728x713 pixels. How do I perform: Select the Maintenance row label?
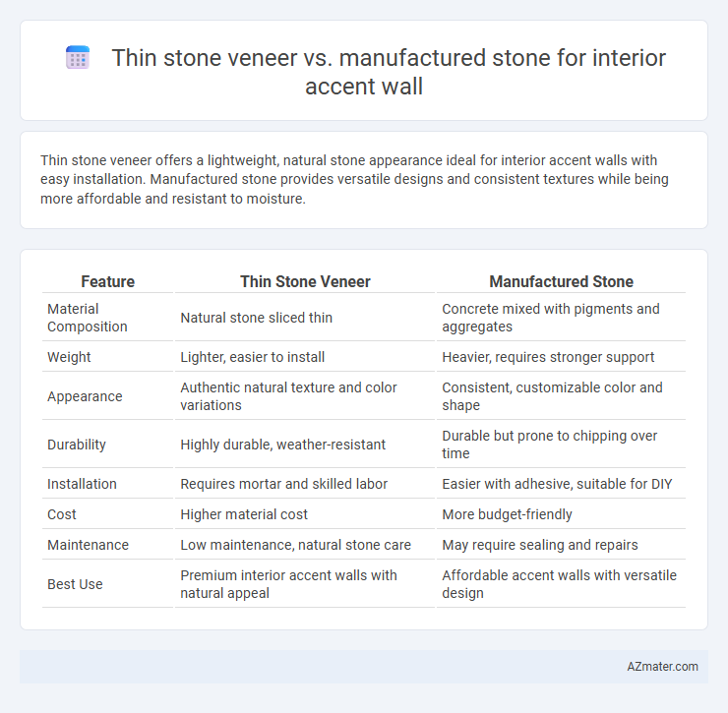[x=88, y=545]
